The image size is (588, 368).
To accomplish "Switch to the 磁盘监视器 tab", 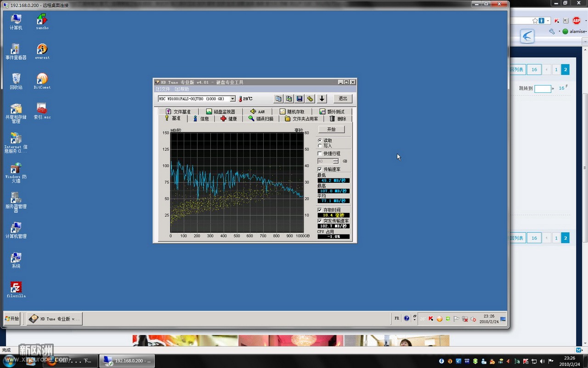I will [x=220, y=112].
